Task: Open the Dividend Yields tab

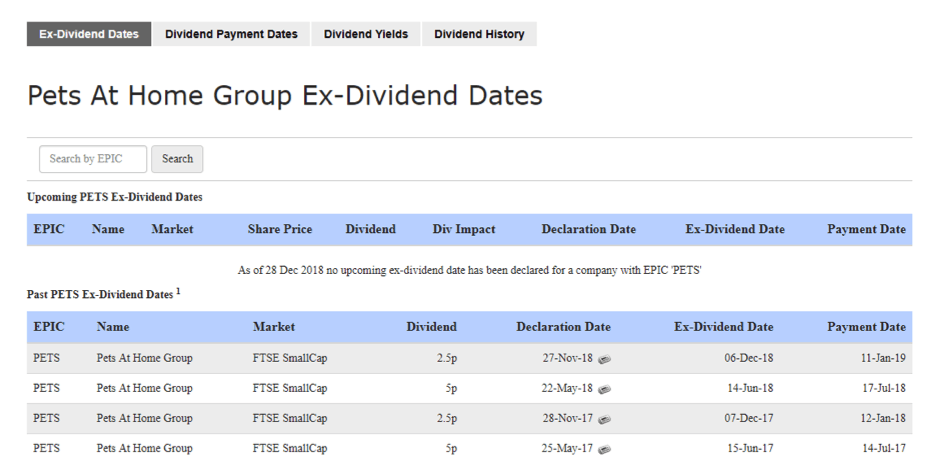Action: tap(366, 34)
